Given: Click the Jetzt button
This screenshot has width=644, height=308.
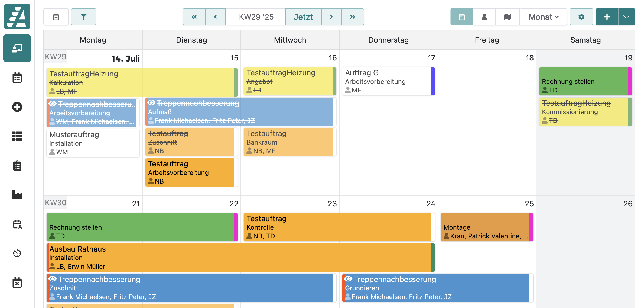Looking at the screenshot, I should tap(303, 17).
